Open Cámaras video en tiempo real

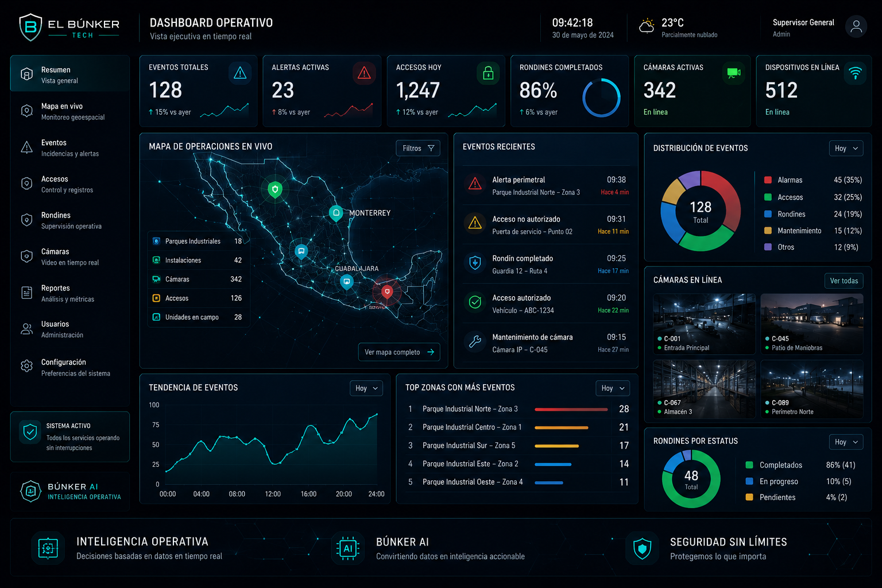pos(69,257)
